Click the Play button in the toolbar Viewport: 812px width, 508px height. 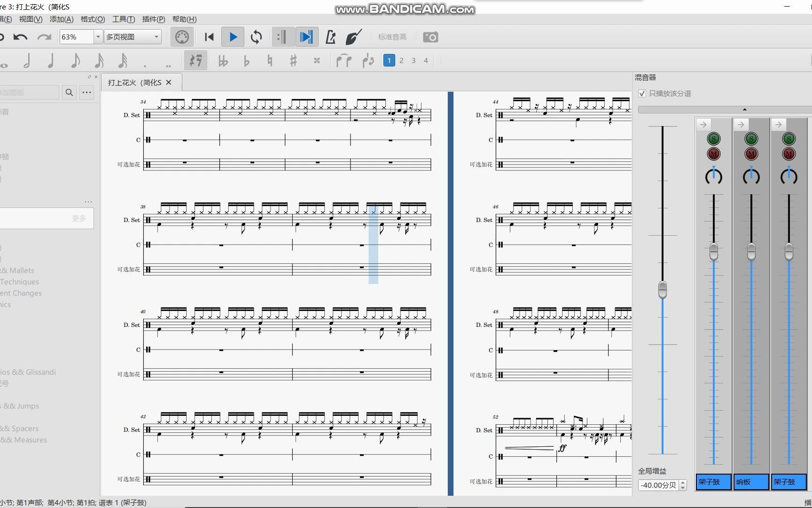[233, 37]
